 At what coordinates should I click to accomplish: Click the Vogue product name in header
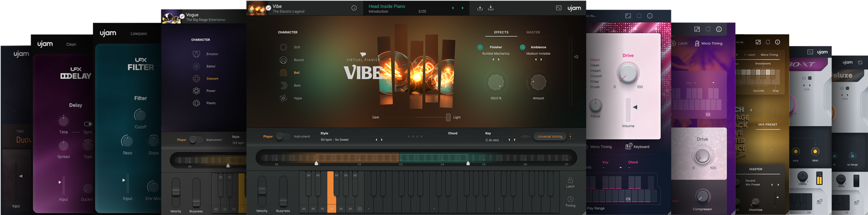(192, 15)
